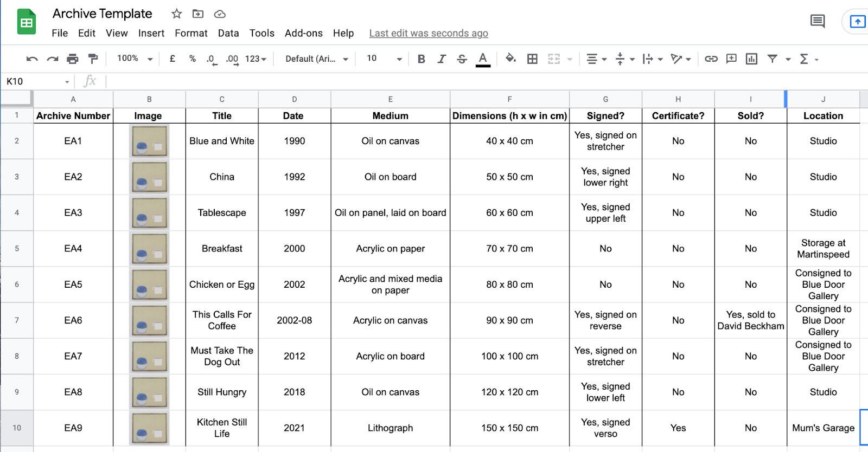Click the EA6 row image thumbnail
This screenshot has height=452, width=868.
pyautogui.click(x=149, y=320)
